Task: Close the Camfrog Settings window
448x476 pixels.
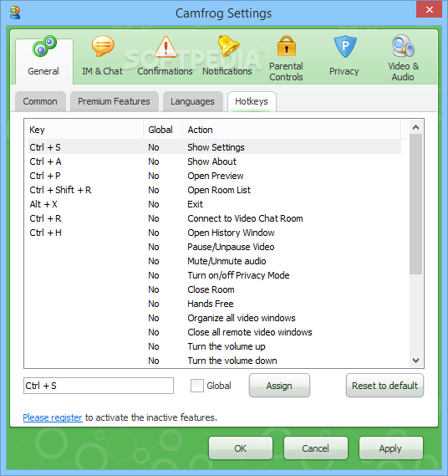Action: (x=429, y=9)
